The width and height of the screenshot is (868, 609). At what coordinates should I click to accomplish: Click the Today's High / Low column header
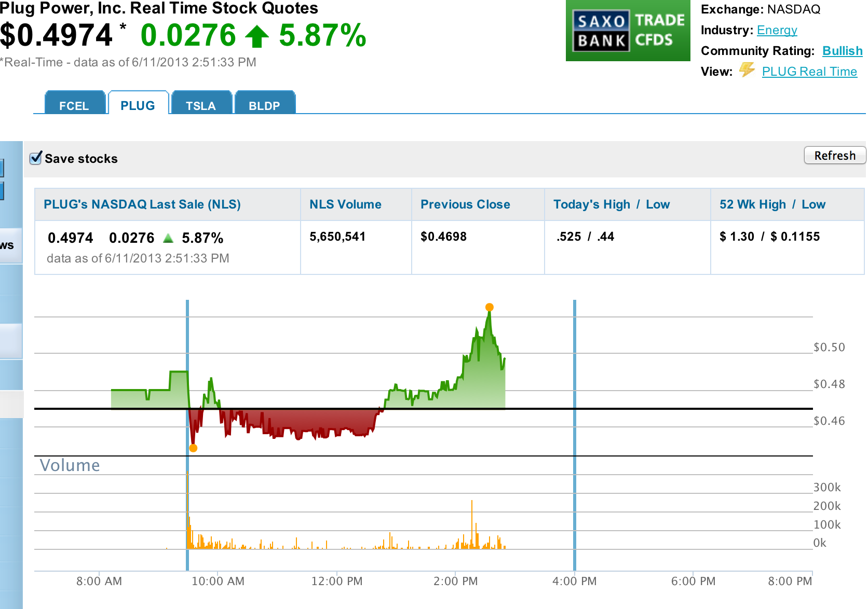point(611,204)
